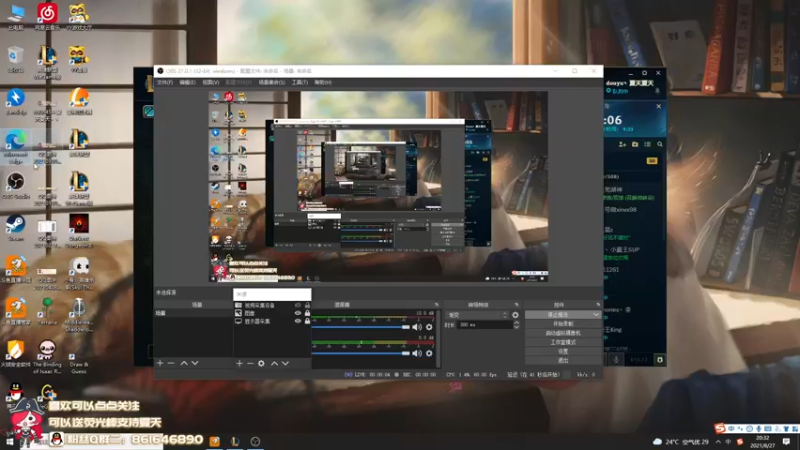Screen dimensions: 800x450
Task: Open the scene transition type dropdown
Action: pos(477,315)
